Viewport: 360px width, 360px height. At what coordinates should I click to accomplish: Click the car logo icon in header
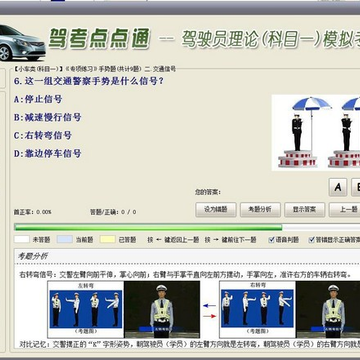22,43
